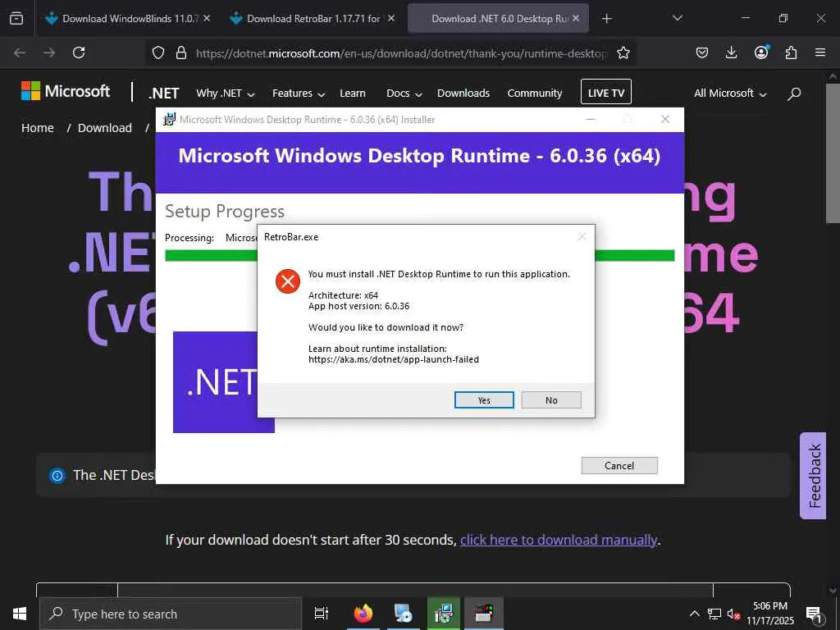The width and height of the screenshot is (840, 630).
Task: Expand Features menu
Action: [299, 94]
